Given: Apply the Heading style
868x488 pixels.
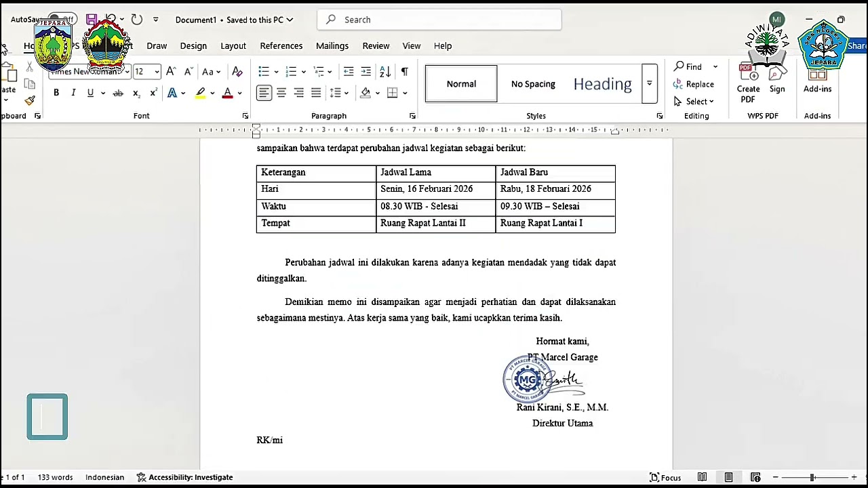Looking at the screenshot, I should 602,84.
